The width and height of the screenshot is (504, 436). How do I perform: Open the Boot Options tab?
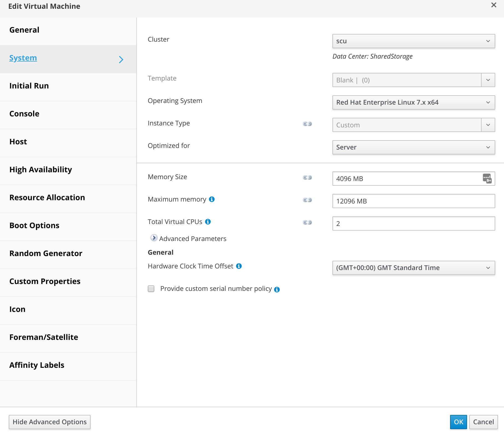[x=34, y=226]
